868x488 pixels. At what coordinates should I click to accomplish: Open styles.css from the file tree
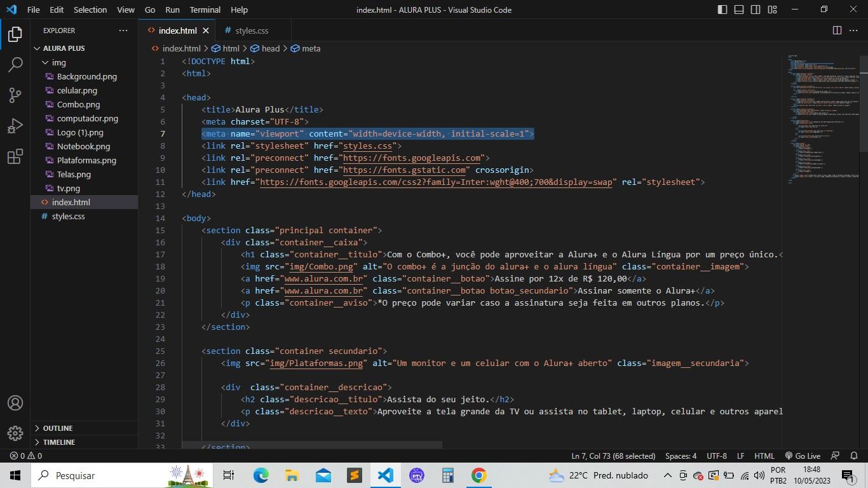[x=68, y=216]
